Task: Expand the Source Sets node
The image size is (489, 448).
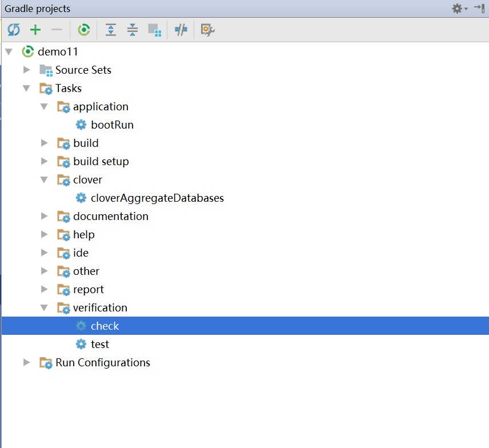Action: click(27, 70)
